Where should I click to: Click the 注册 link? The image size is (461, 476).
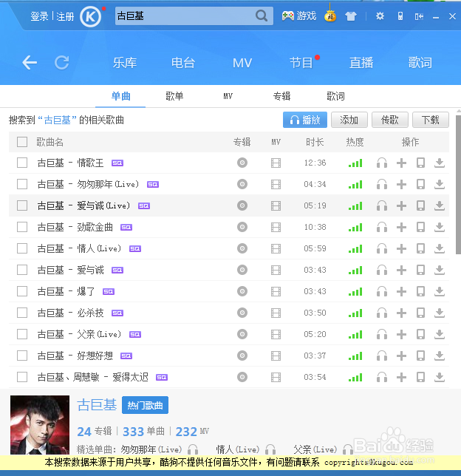65,16
